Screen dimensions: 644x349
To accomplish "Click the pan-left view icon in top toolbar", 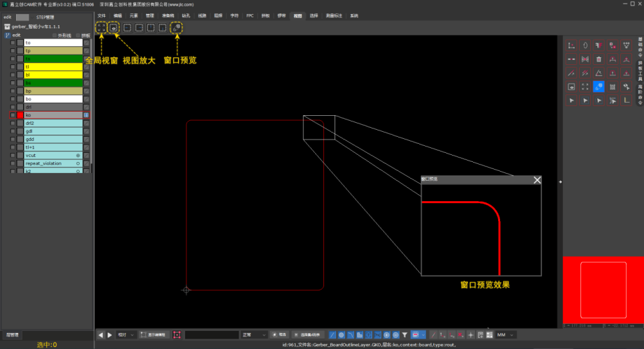I will coord(127,27).
